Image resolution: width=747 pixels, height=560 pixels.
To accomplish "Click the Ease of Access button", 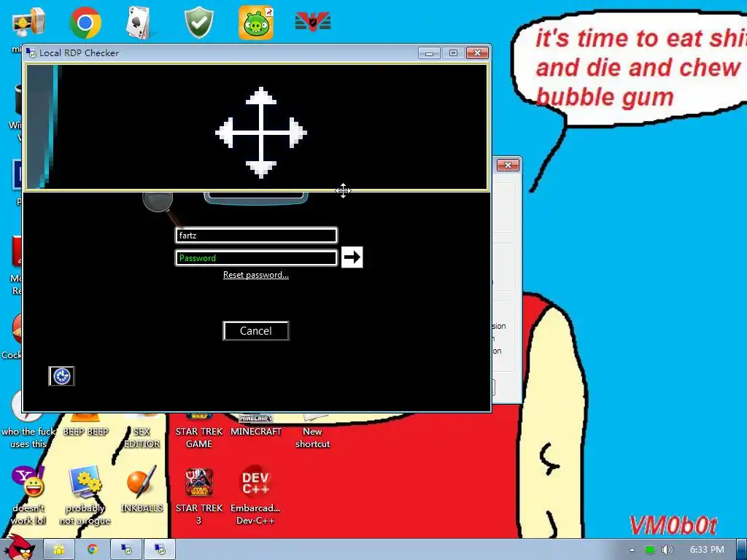I will point(61,376).
